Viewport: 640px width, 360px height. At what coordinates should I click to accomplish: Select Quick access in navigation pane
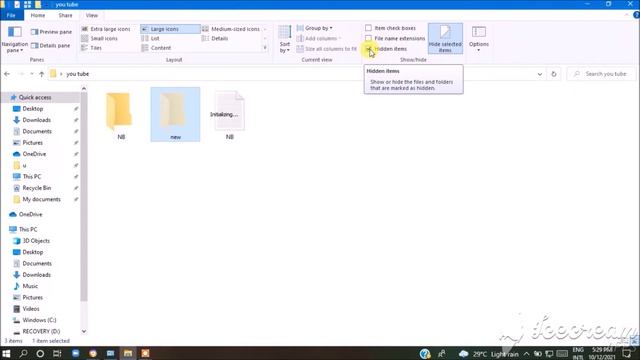pos(35,97)
